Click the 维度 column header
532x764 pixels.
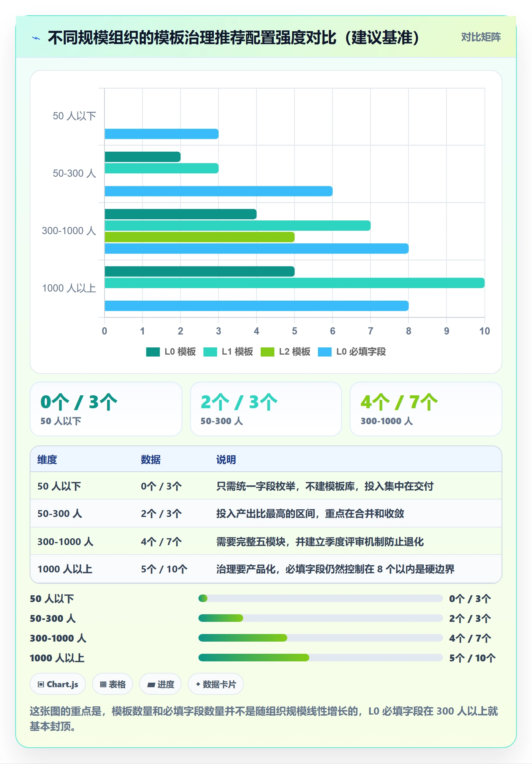pyautogui.click(x=47, y=460)
